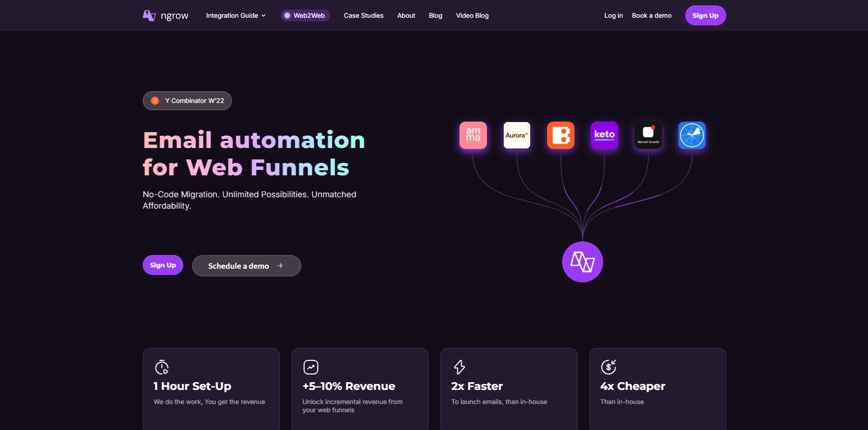Open Case Studies page
Image resolution: width=868 pixels, height=430 pixels.
click(x=363, y=15)
